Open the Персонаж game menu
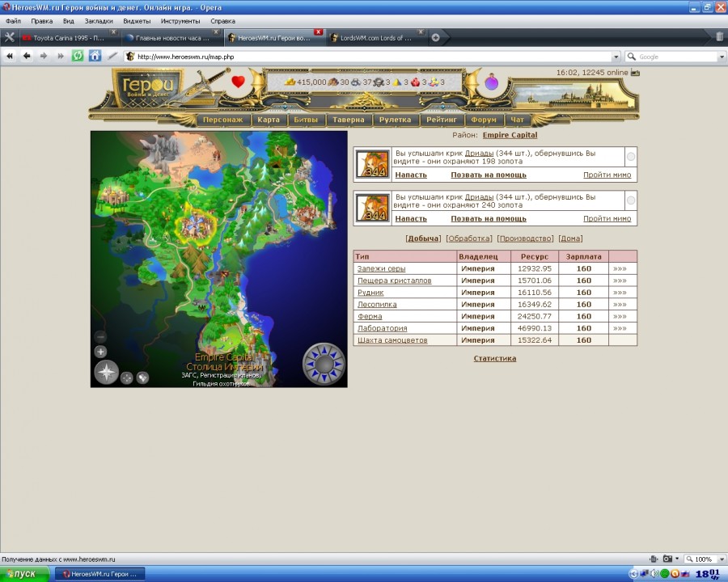Viewport: 728px width, 582px height. [223, 120]
